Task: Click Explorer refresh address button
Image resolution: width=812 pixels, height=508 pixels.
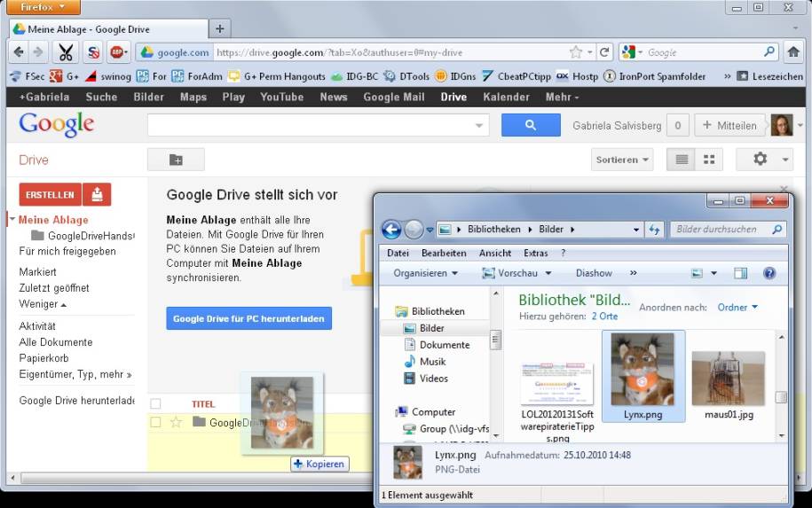Action: (655, 229)
